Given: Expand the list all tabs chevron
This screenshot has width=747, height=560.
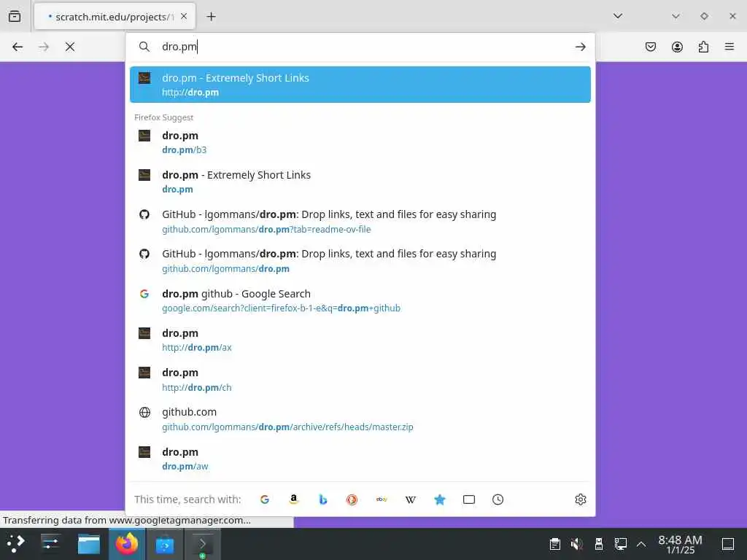Looking at the screenshot, I should [618, 16].
